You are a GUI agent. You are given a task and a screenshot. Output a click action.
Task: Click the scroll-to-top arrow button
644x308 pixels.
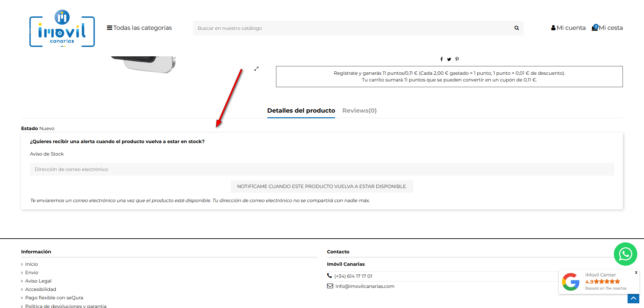pyautogui.click(x=633, y=298)
